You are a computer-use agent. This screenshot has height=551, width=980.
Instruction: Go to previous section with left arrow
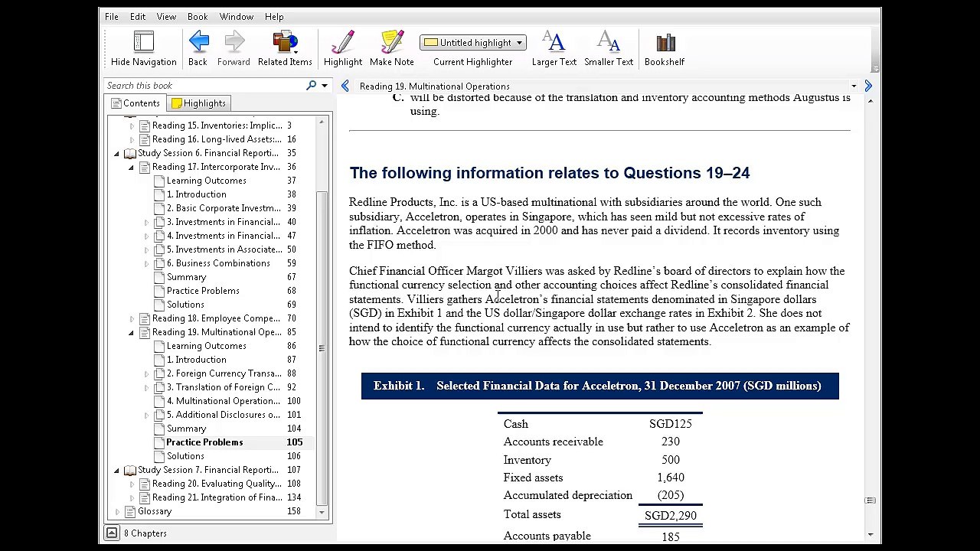coord(345,86)
